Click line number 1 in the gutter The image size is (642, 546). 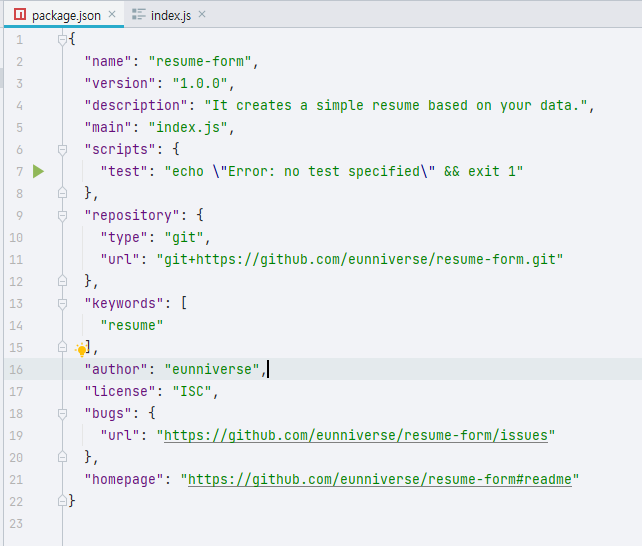coord(19,40)
